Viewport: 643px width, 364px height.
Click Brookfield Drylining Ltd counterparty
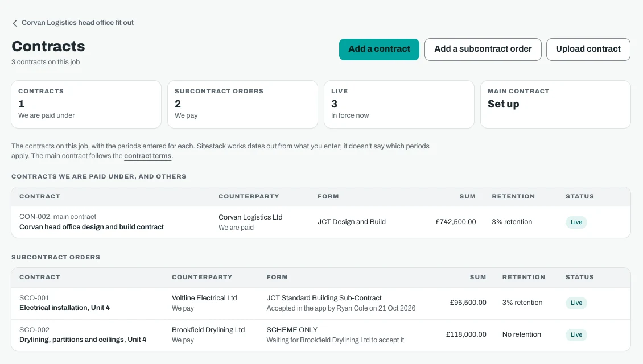point(208,330)
